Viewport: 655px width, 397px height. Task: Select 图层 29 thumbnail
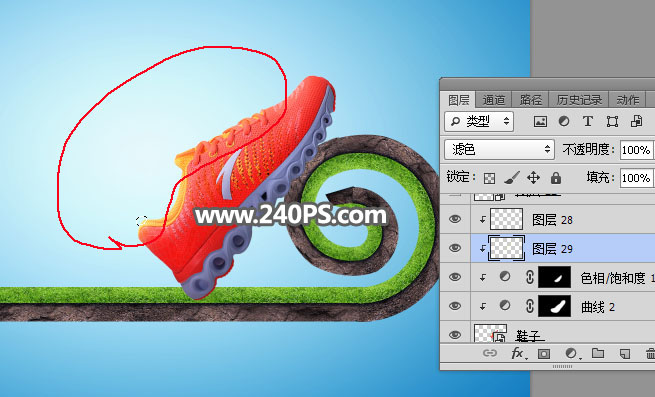506,248
